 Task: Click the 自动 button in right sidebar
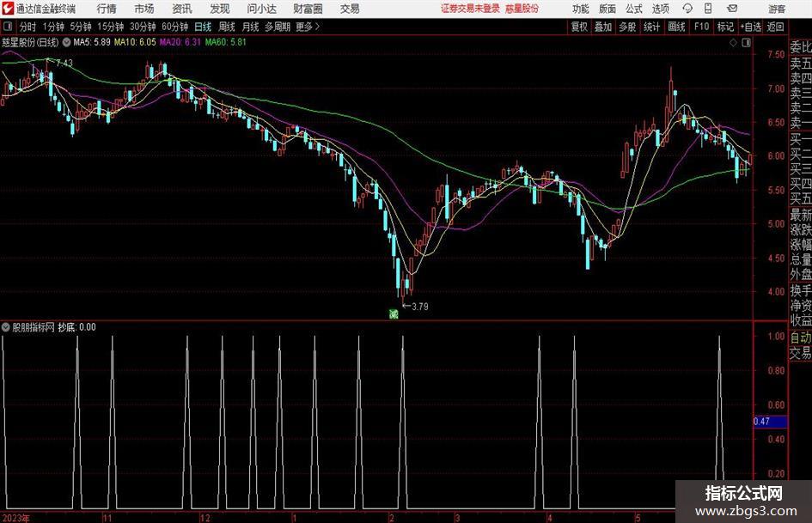tap(801, 338)
